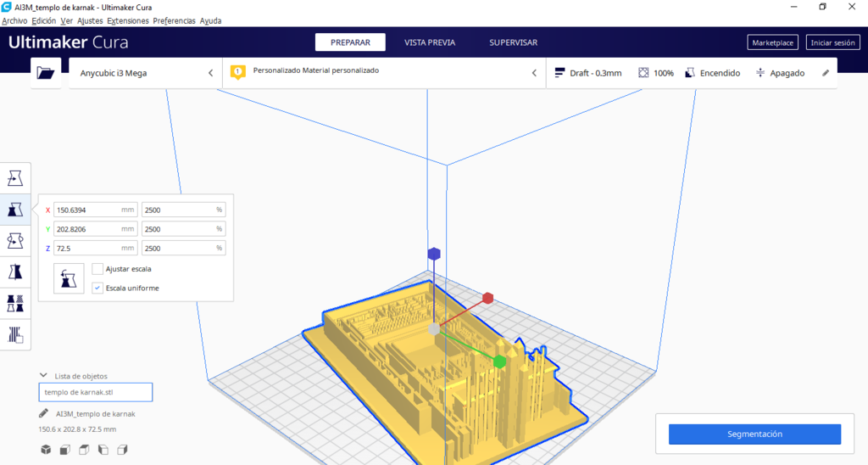Enable the Ajustar escala checkbox
868x465 pixels.
(97, 269)
